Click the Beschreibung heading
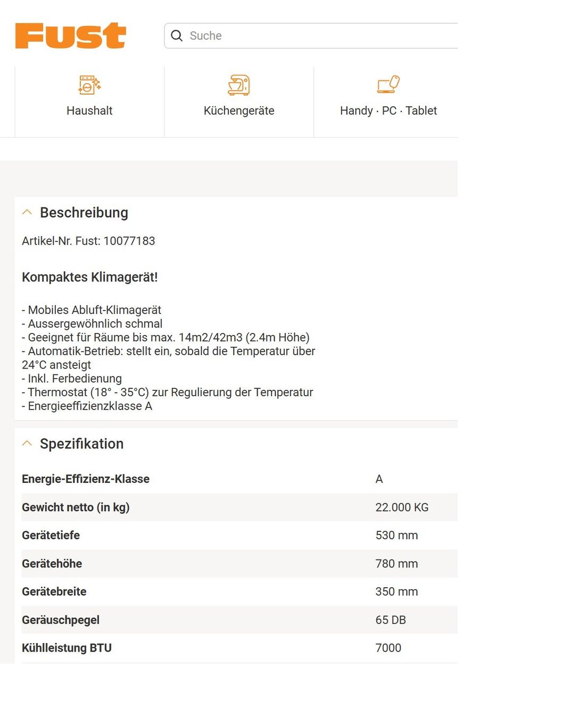The image size is (588, 718). coord(84,213)
